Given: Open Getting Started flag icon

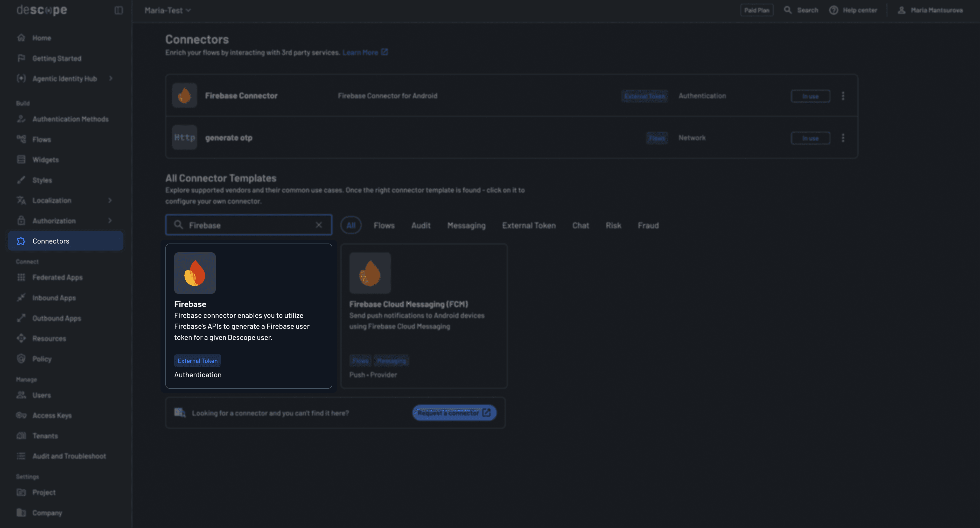Looking at the screenshot, I should 21,58.
